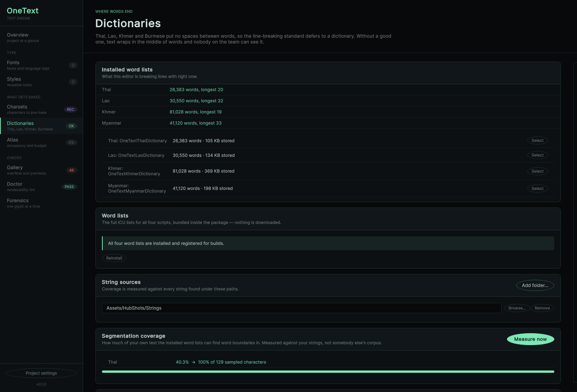Open the Gallery checks page
Screen dimensions: 577x392
[41, 170]
